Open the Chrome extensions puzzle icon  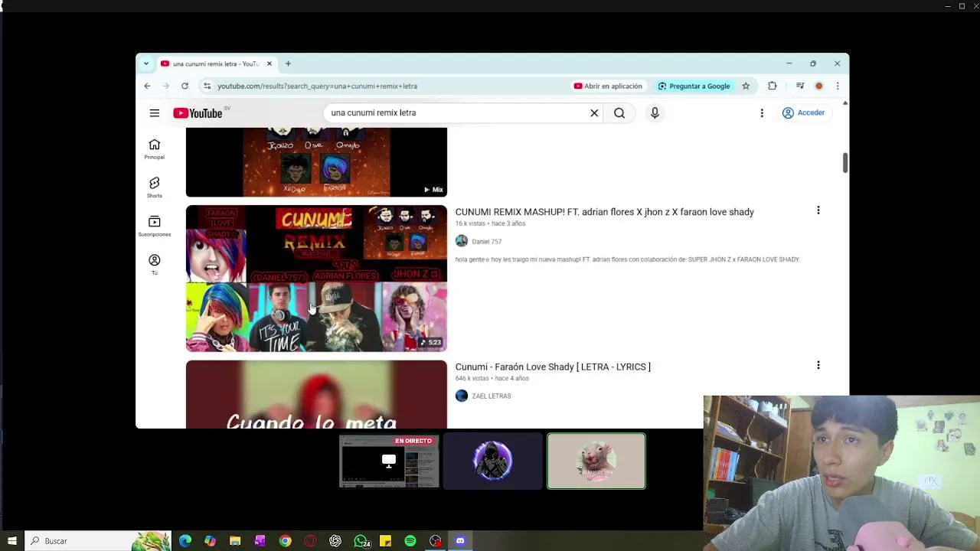pos(772,86)
